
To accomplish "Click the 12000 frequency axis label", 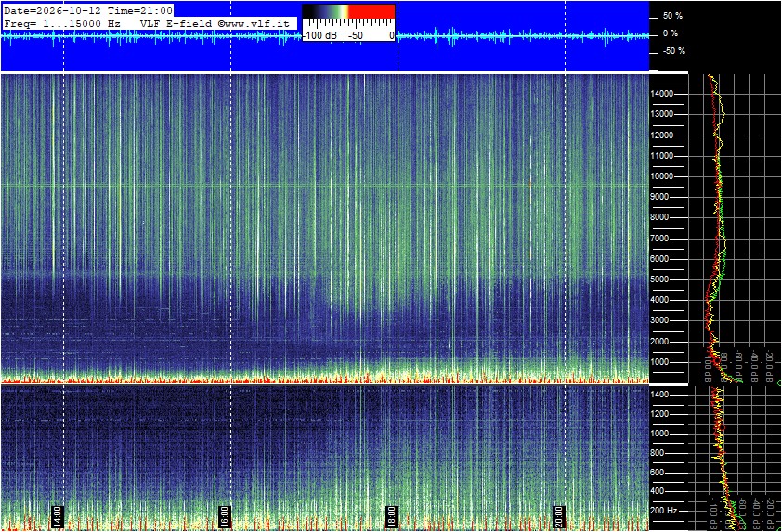I will coord(662,136).
